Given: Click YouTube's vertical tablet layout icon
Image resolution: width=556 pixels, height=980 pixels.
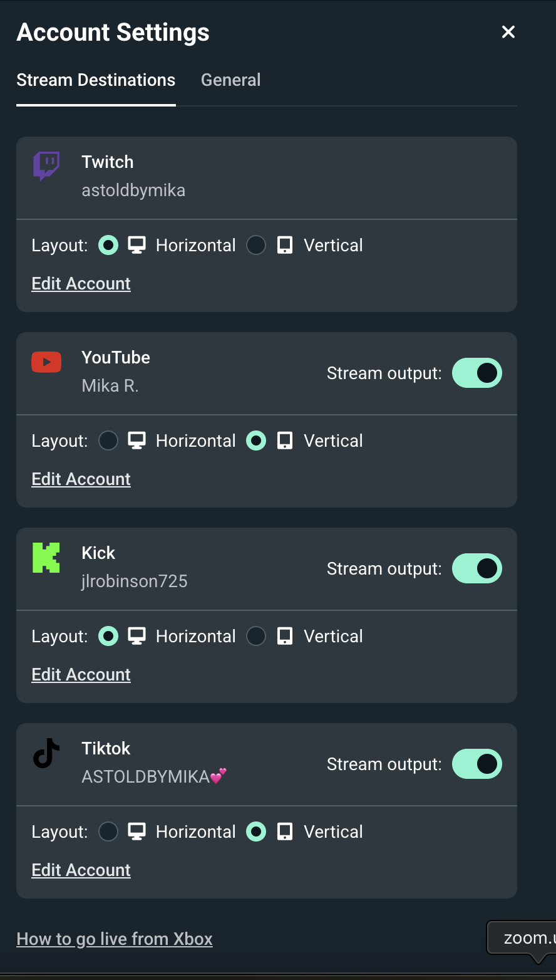Looking at the screenshot, I should click(x=285, y=440).
